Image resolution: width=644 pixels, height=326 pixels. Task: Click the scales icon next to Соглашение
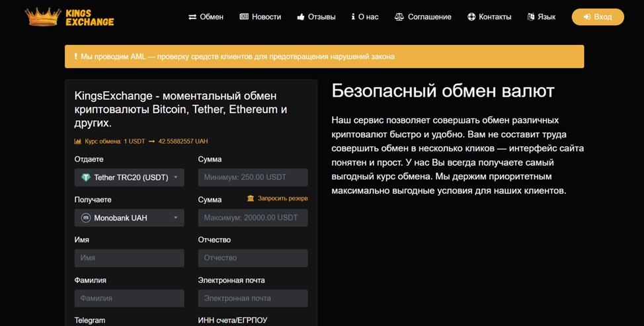tap(399, 17)
